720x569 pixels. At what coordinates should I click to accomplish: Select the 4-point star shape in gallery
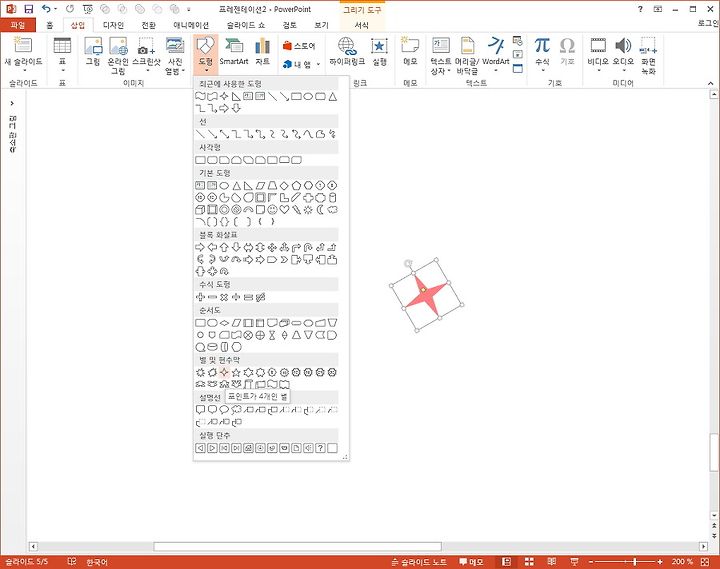[224, 372]
